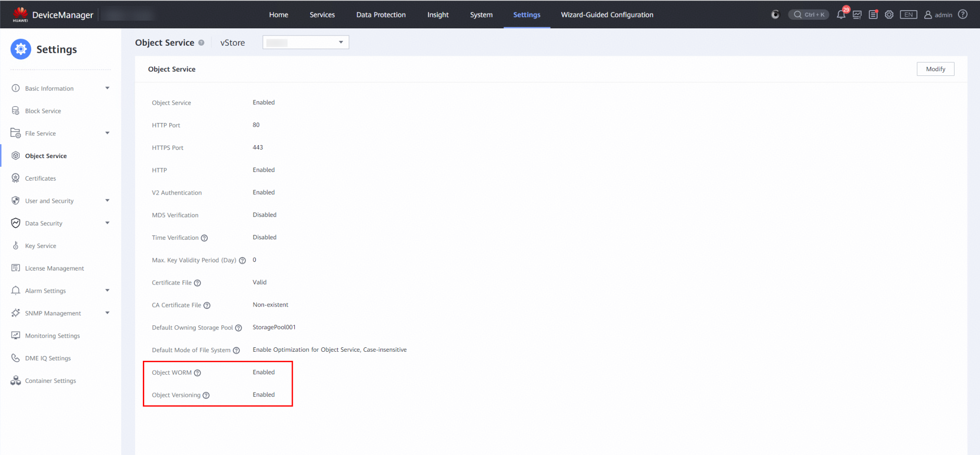Viewport: 980px width, 455px height.
Task: Open the alarm bell notifications
Action: (x=841, y=14)
